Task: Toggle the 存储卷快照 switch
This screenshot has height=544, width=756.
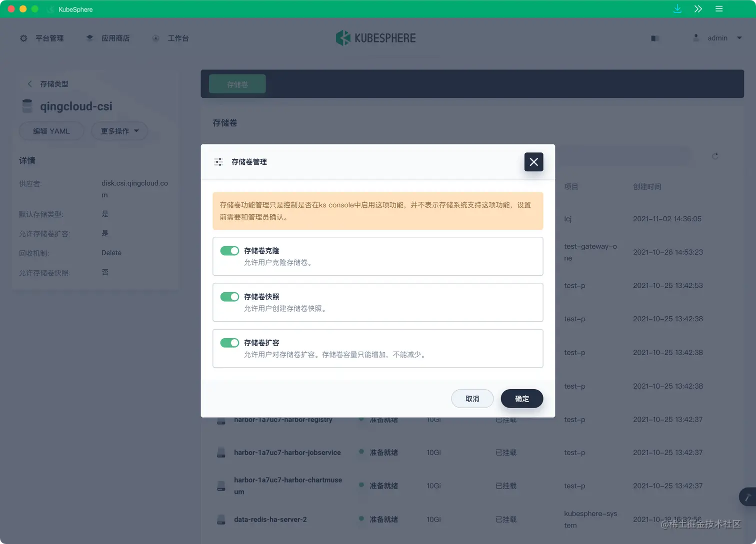Action: click(229, 297)
